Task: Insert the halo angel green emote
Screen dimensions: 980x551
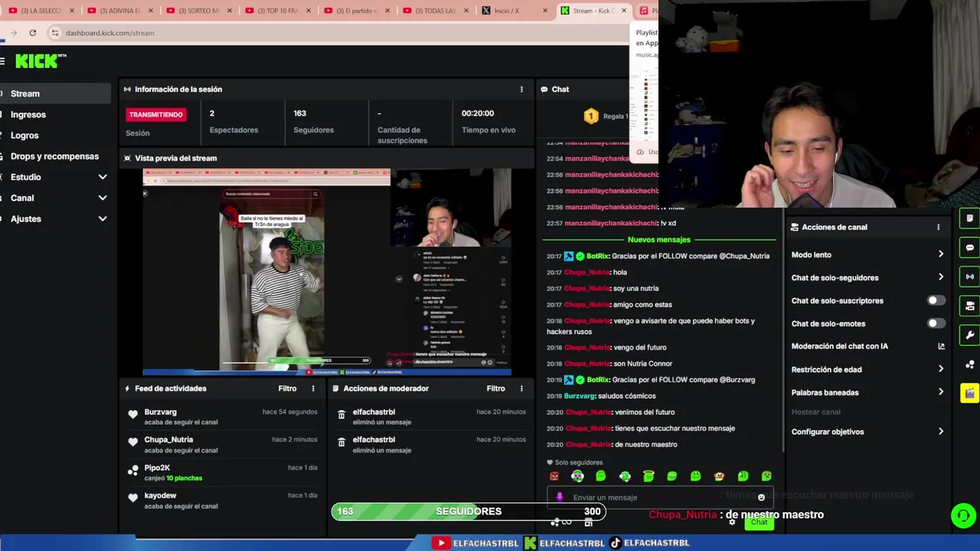Action: pos(648,476)
